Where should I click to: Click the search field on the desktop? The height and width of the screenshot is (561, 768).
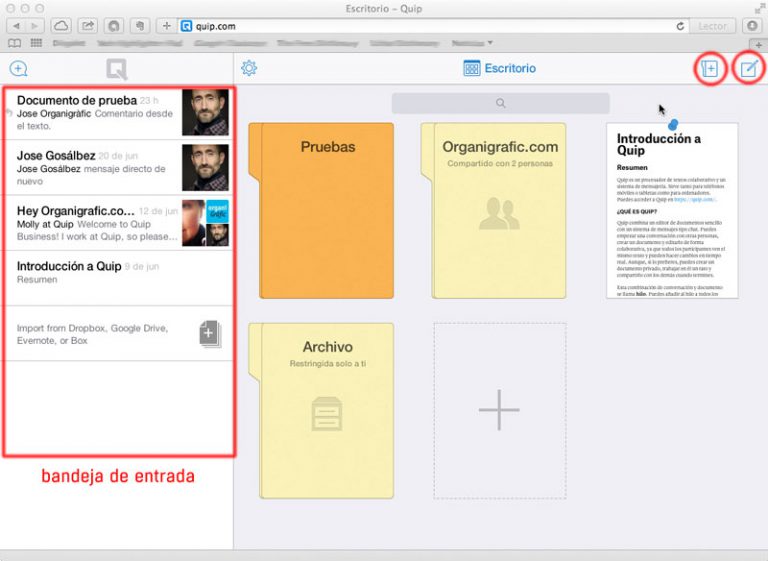pyautogui.click(x=501, y=103)
